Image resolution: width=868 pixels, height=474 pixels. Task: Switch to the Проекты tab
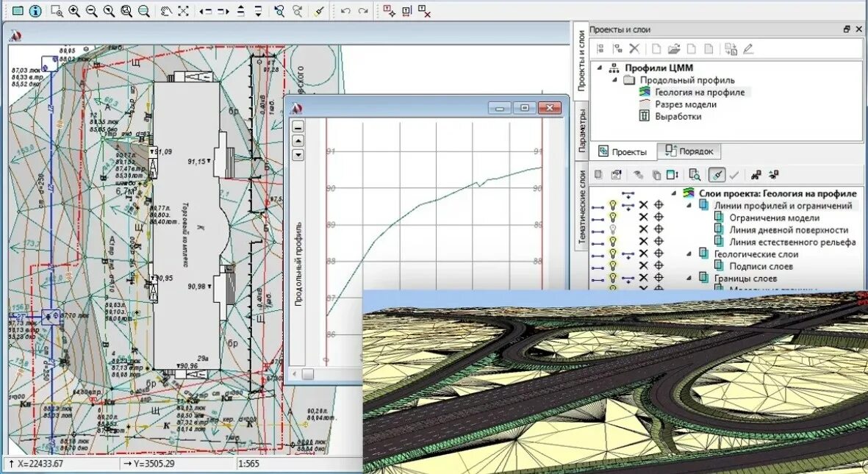623,151
